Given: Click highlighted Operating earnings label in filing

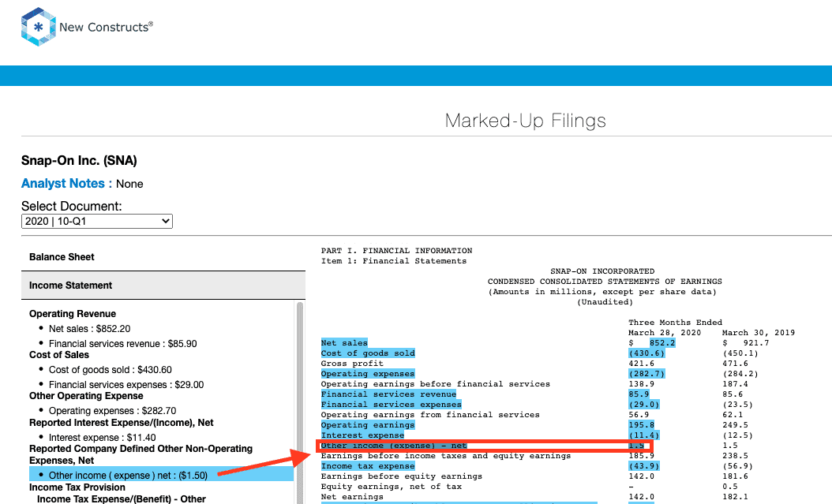Looking at the screenshot, I should (x=368, y=425).
